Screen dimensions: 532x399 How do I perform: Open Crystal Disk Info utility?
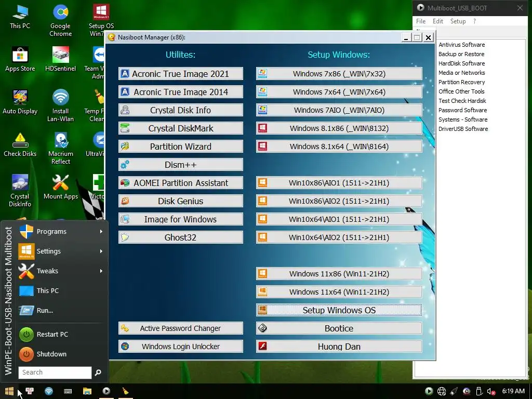180,110
